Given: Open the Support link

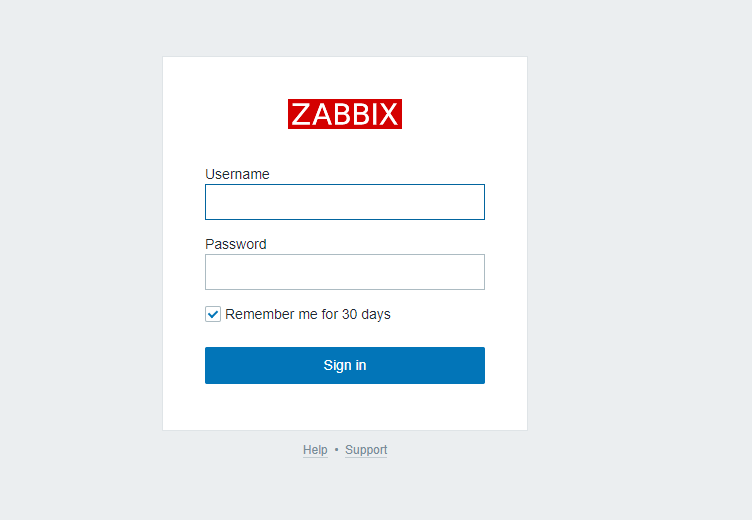Looking at the screenshot, I should [366, 450].
